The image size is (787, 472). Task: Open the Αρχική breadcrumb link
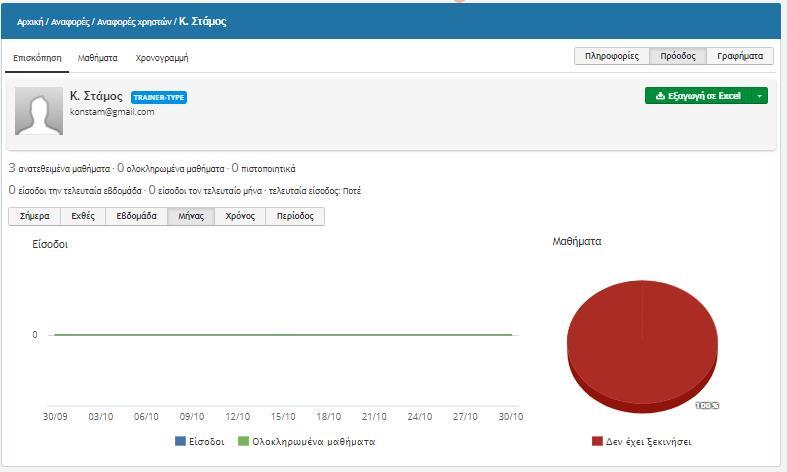pyautogui.click(x=30, y=22)
